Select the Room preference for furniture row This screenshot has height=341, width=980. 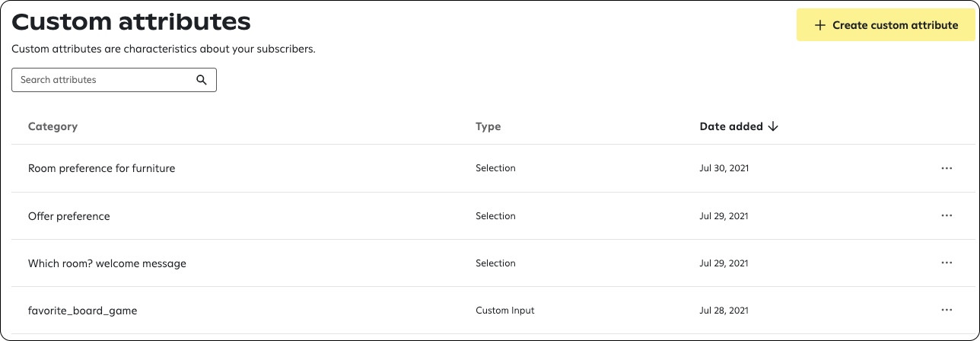(493, 168)
